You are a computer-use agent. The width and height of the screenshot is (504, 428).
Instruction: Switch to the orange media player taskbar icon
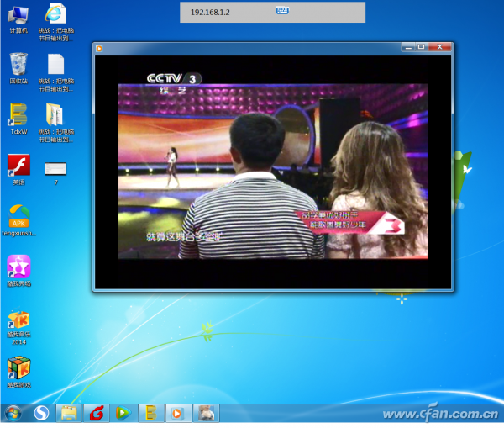pos(178,413)
